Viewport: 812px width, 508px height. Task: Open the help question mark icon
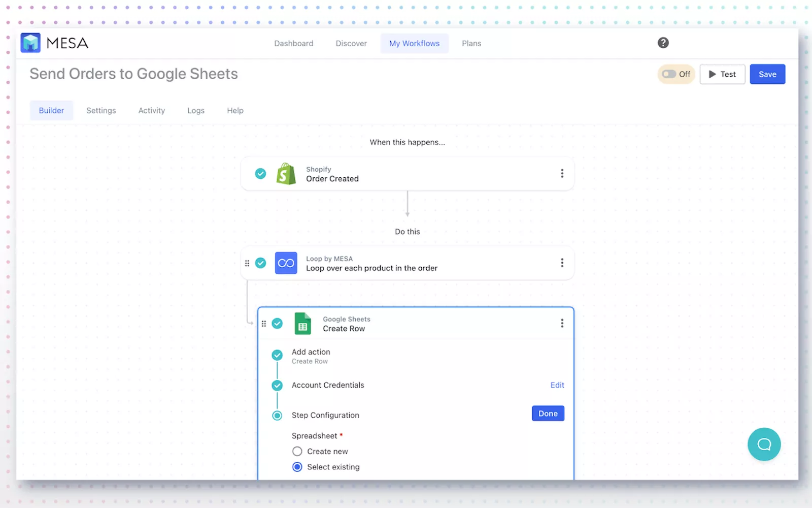663,43
